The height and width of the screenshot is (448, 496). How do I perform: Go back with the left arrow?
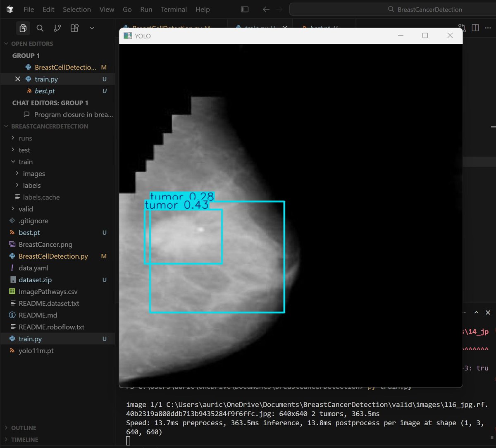pyautogui.click(x=266, y=10)
